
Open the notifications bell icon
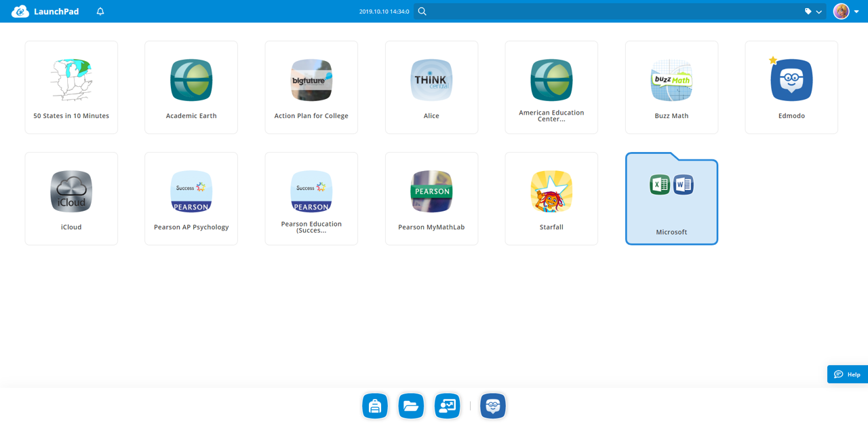[x=100, y=12]
